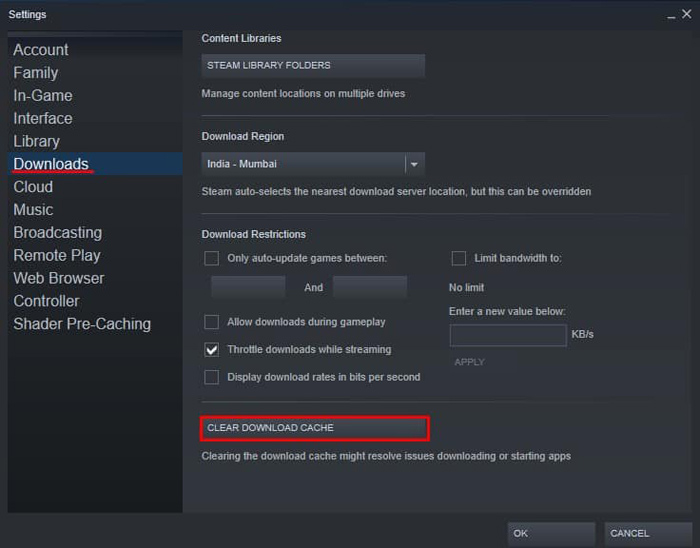Close the Settings window
Image resolution: width=700 pixels, height=548 pixels.
click(687, 14)
